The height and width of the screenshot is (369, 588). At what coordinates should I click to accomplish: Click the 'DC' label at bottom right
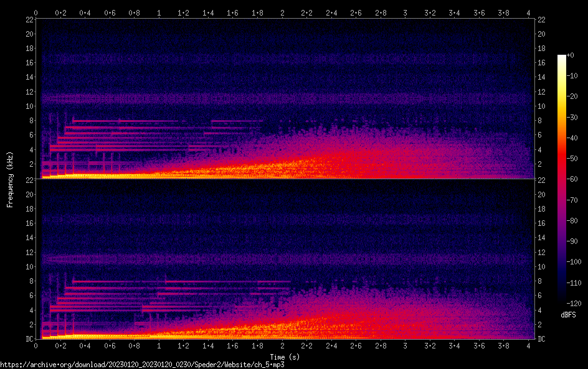[x=541, y=339]
